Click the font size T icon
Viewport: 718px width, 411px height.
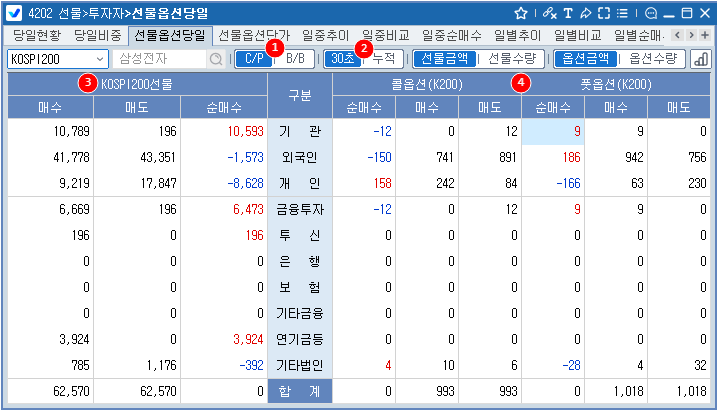568,14
